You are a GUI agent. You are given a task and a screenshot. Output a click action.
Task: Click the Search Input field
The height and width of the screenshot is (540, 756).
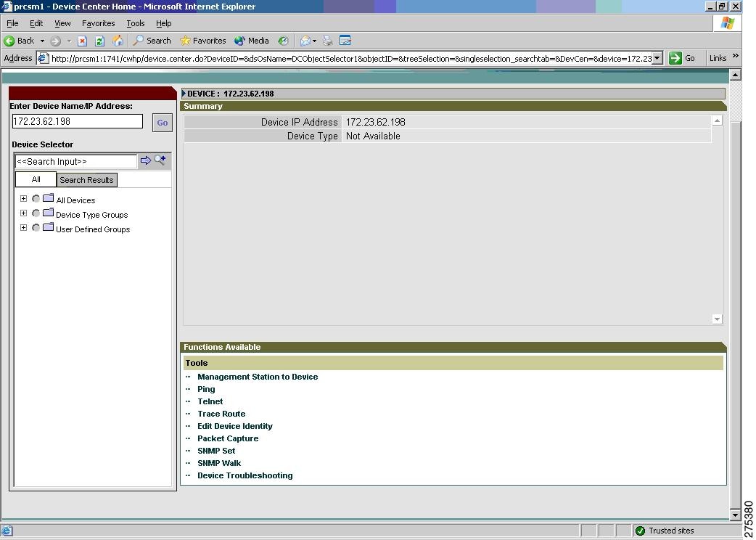(x=76, y=162)
